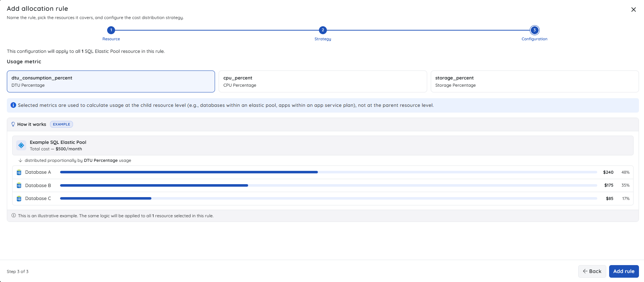Click the Database B usage bar

click(328, 185)
